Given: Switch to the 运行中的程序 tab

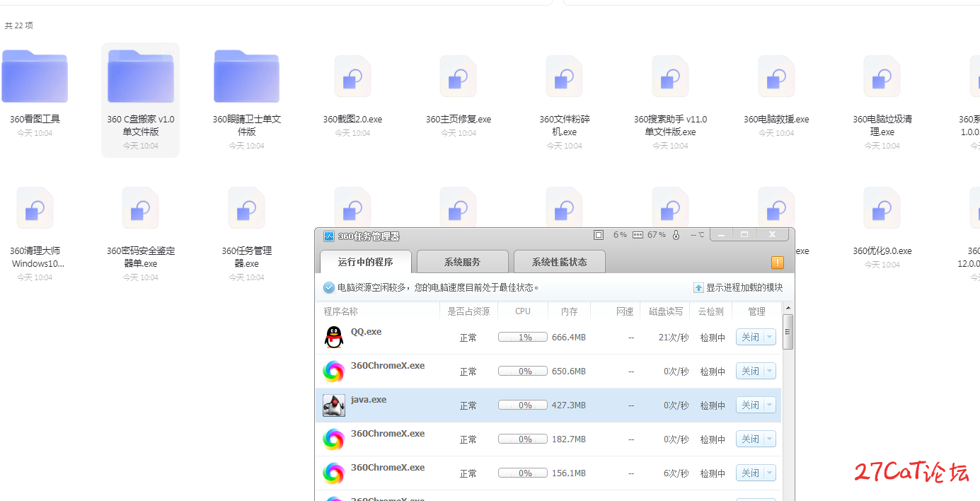Looking at the screenshot, I should [365, 262].
